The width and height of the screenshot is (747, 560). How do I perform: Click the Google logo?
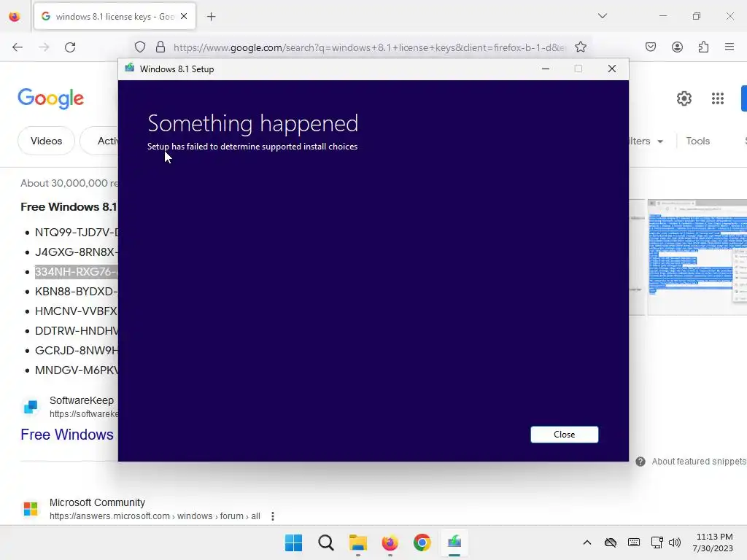(x=50, y=98)
